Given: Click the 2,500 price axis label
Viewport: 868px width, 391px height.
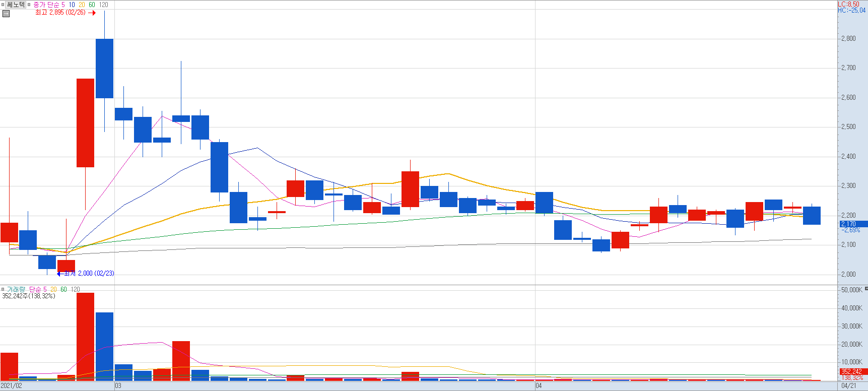Looking at the screenshot, I should (x=848, y=126).
